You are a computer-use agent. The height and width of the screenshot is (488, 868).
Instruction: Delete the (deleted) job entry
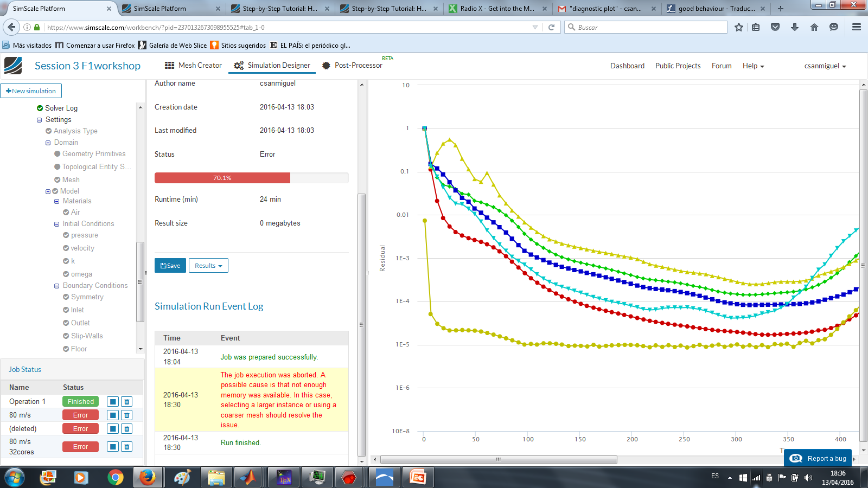[126, 429]
